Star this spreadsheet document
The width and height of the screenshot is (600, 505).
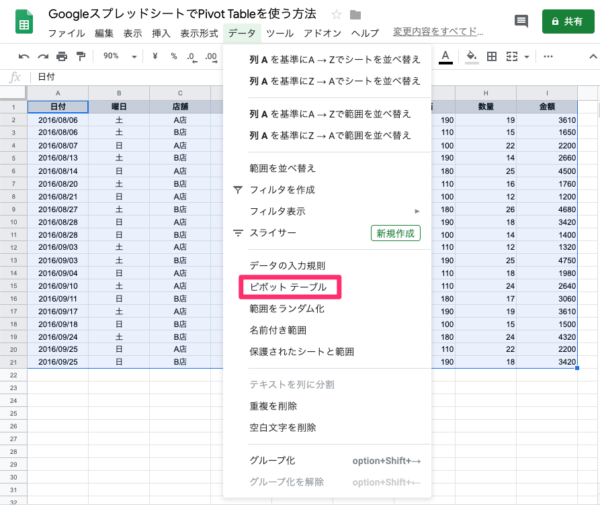click(x=336, y=15)
